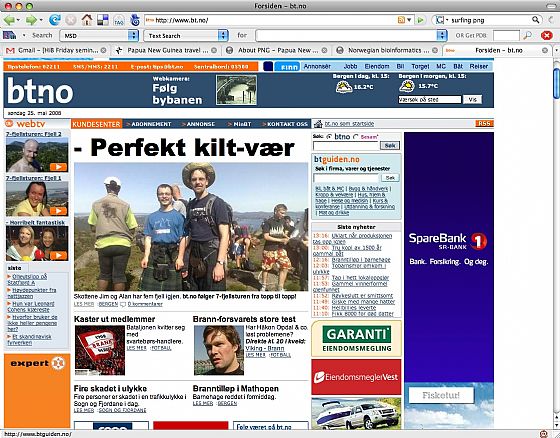
Task: Play the 7-fjellsturen Fjell 1 video
Action: point(58,211)
